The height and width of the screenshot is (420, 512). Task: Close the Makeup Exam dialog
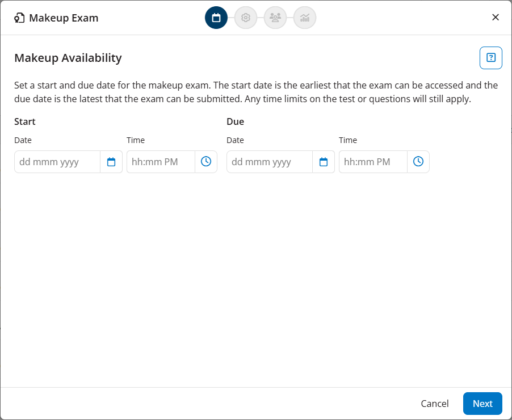(x=495, y=17)
